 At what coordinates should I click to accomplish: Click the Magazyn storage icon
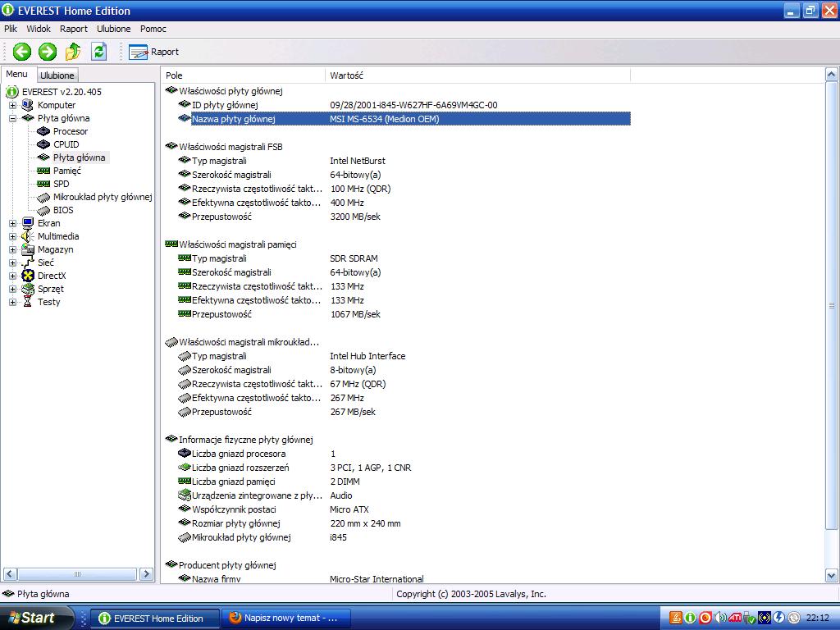coord(27,249)
